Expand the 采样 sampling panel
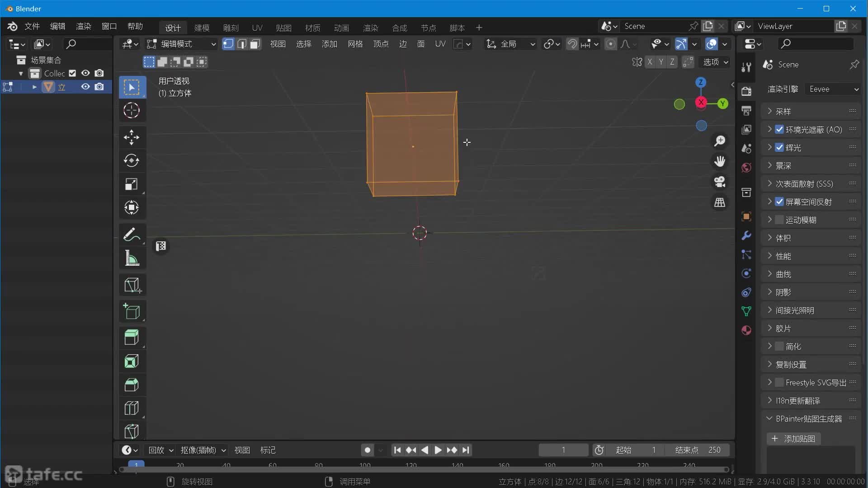The width and height of the screenshot is (868, 488). pyautogui.click(x=783, y=111)
